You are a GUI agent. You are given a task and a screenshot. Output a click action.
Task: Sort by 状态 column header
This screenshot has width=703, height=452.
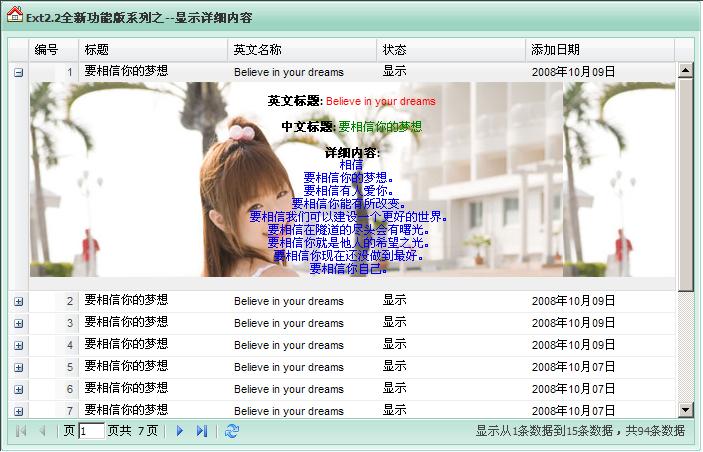coord(451,50)
